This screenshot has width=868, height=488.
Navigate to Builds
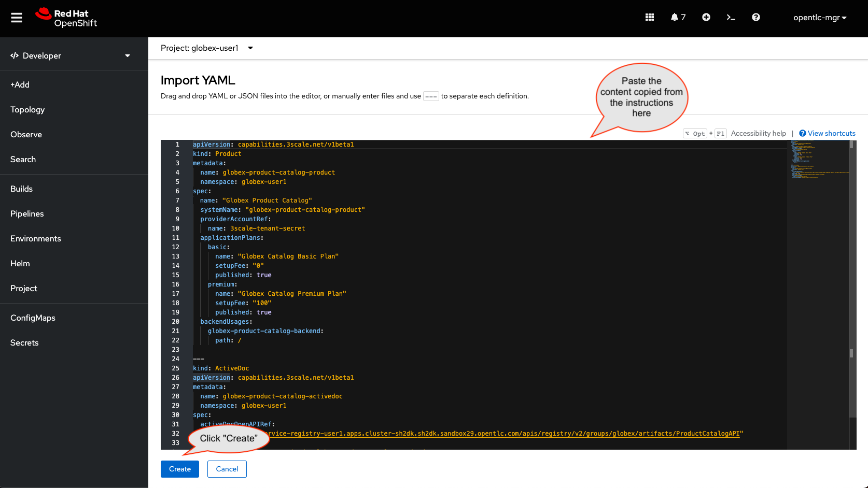[21, 189]
